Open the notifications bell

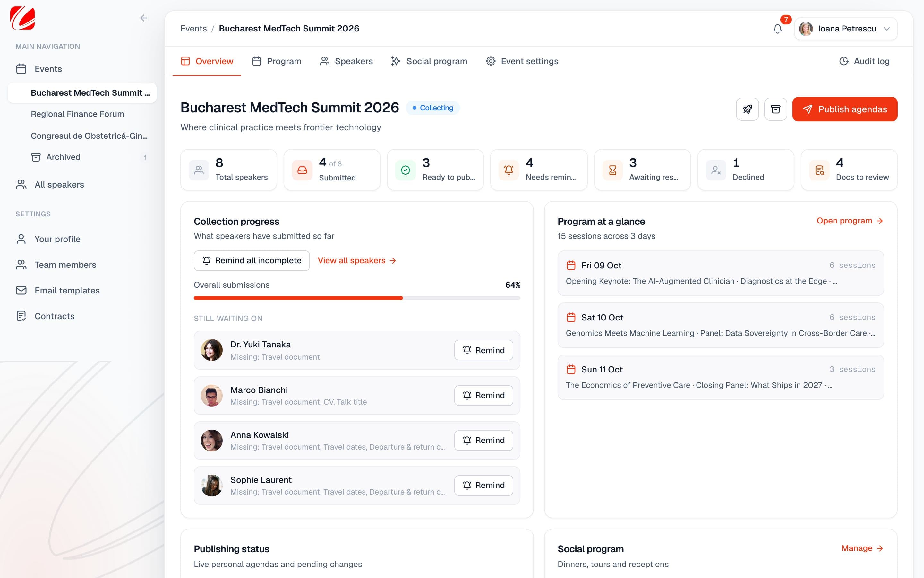(778, 29)
